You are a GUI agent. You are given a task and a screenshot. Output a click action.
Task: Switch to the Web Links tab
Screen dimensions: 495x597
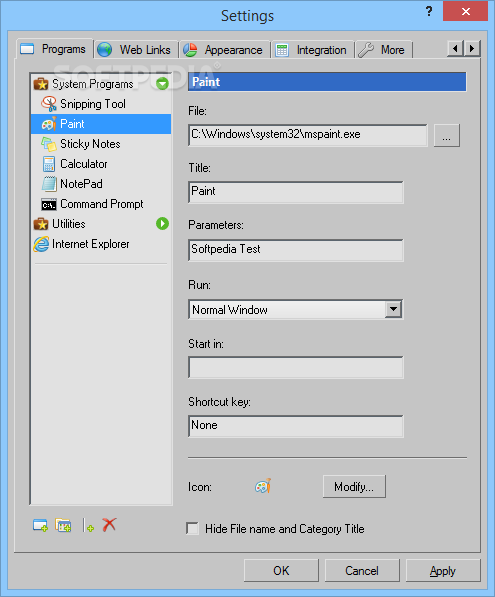pos(136,49)
